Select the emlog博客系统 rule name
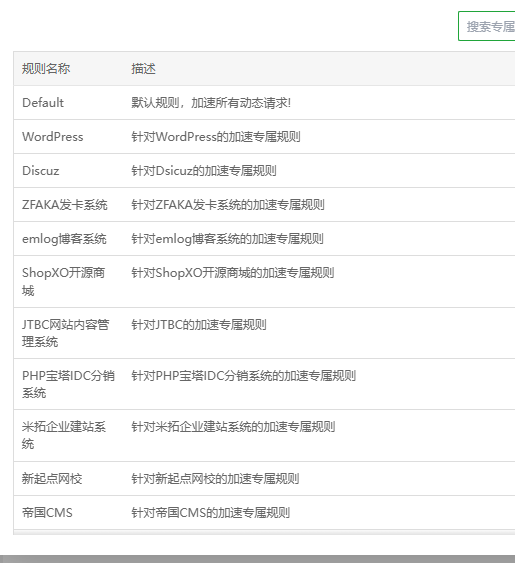The height and width of the screenshot is (563, 515). [x=64, y=239]
